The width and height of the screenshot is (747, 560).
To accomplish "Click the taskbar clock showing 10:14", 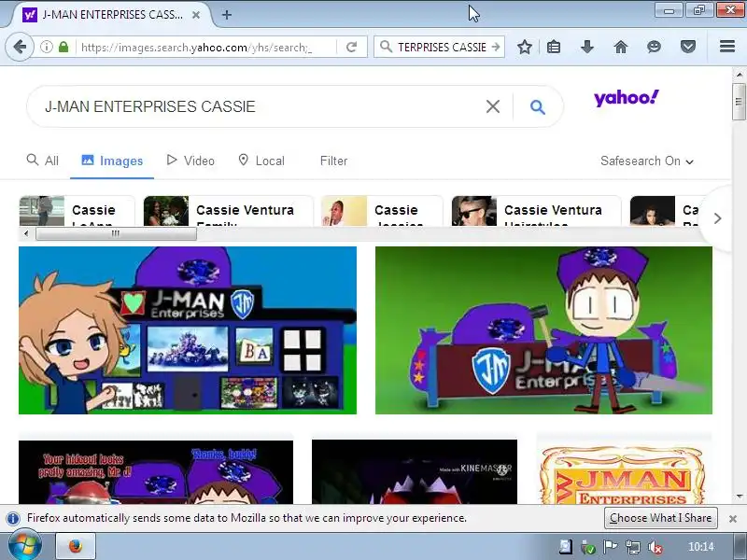I will tap(701, 546).
